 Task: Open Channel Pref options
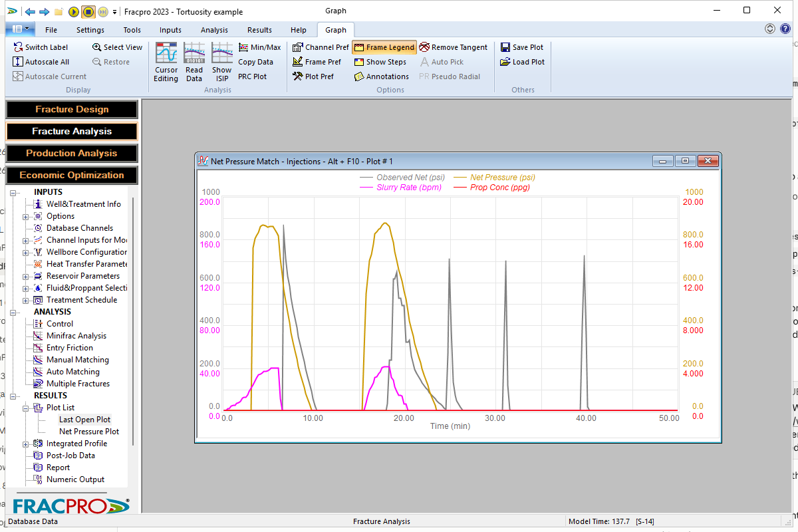tap(321, 47)
